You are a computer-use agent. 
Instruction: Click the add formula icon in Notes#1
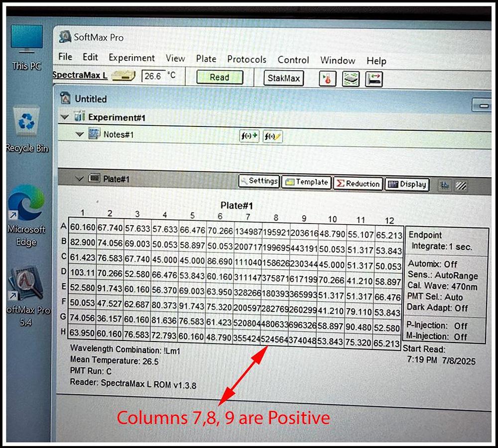tap(249, 136)
